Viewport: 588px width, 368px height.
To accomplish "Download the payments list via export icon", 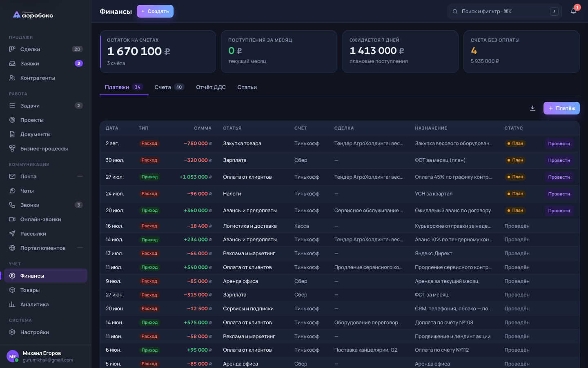I will coord(532,108).
